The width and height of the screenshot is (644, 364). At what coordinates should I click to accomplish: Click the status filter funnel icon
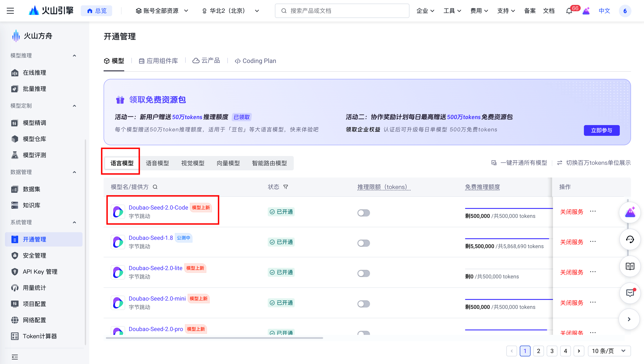click(286, 187)
